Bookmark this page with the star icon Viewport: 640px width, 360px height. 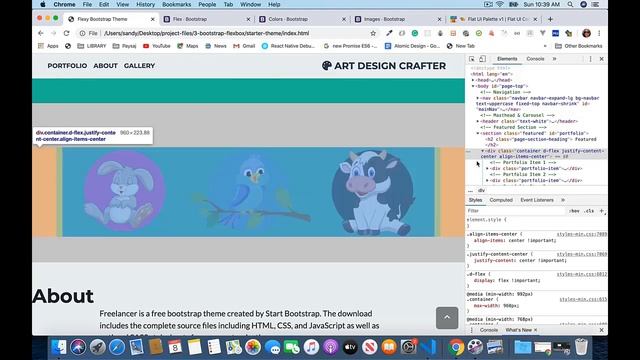pyautogui.click(x=373, y=33)
